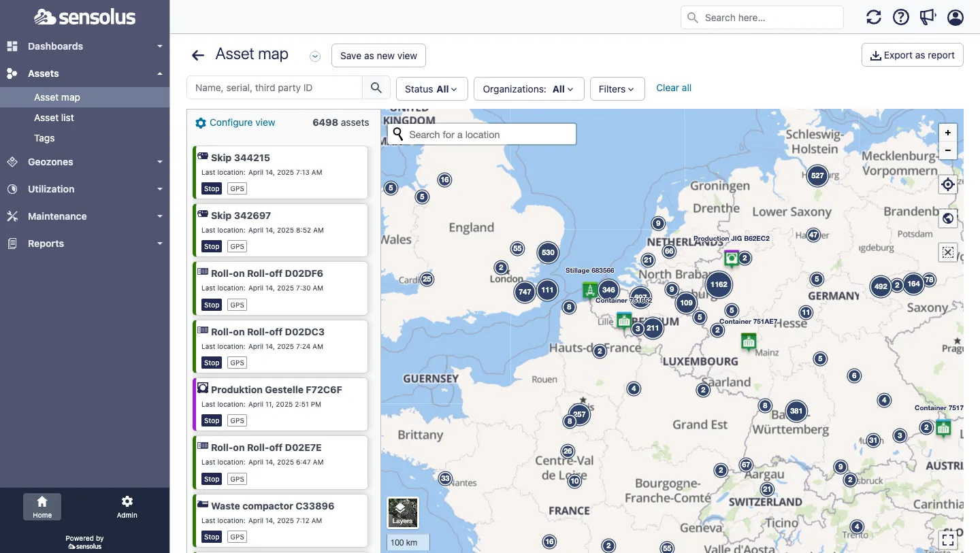Click the 492 asset cluster in Germany
980x553 pixels.
coord(881,286)
